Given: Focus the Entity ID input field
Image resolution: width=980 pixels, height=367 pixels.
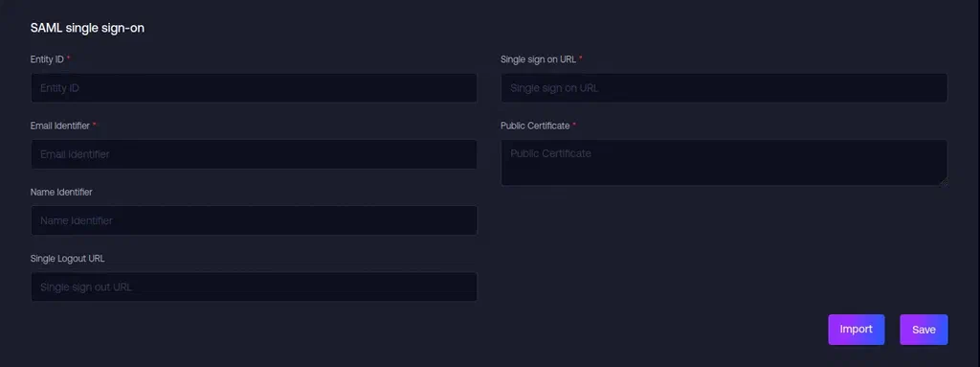Looking at the screenshot, I should pyautogui.click(x=254, y=88).
